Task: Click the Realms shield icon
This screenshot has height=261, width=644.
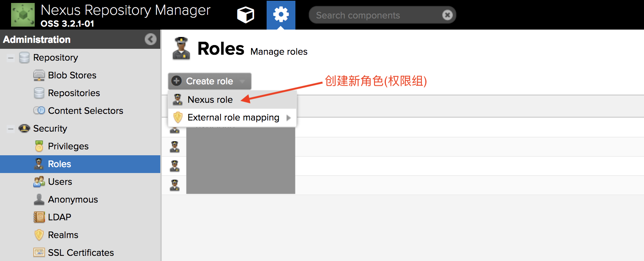Action: [39, 235]
